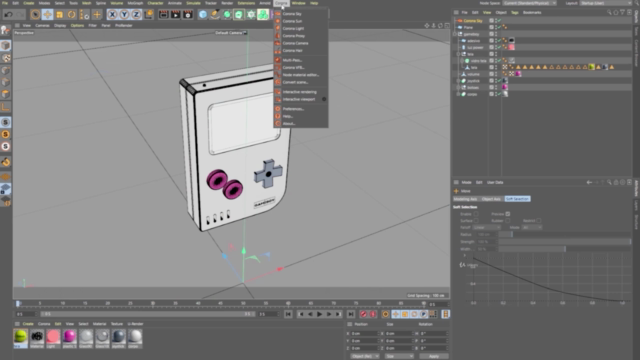Click the red Record Active Objects button
This screenshot has width=640, height=360.
[363, 314]
